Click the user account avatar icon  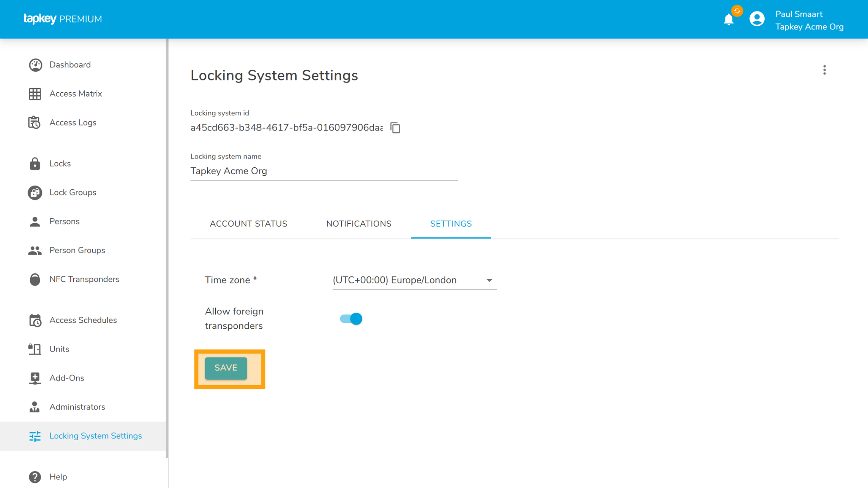click(757, 19)
